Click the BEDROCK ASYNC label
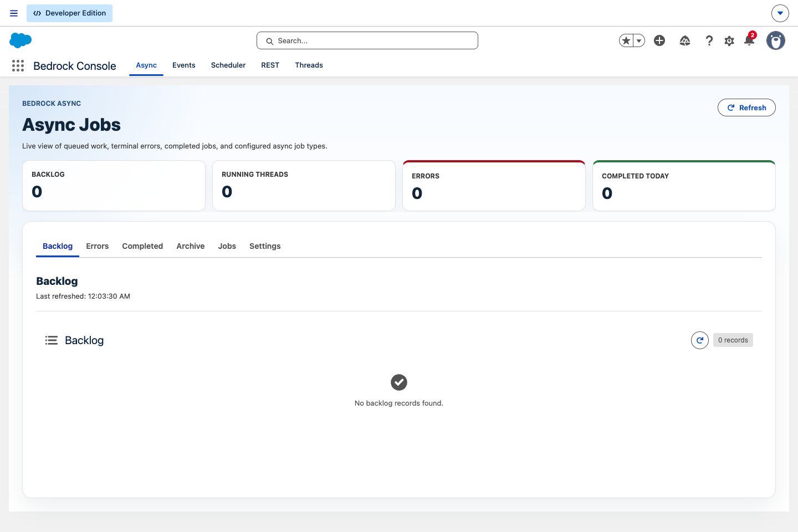The height and width of the screenshot is (532, 798). tap(52, 104)
